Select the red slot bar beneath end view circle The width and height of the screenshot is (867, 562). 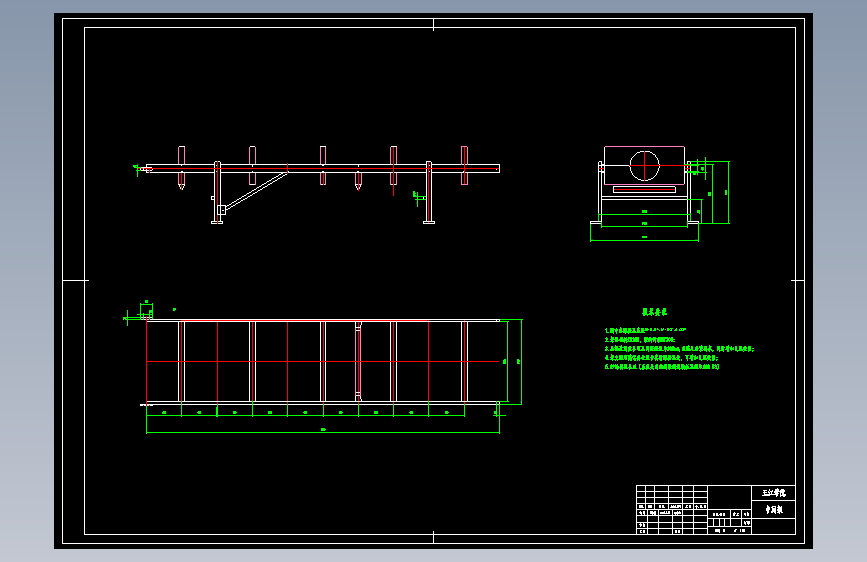pos(645,190)
